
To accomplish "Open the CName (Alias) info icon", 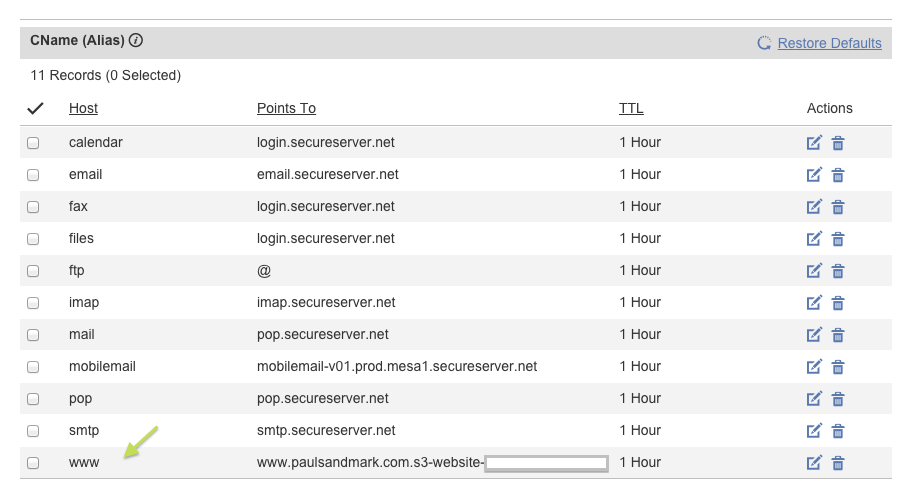I will tap(136, 41).
